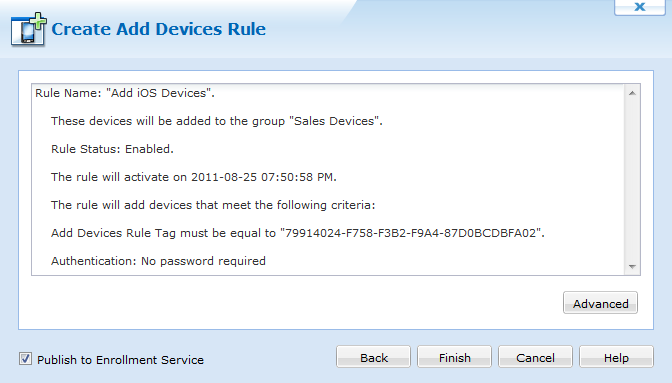Click the Rule Name 'Add iOS Devices' line
This screenshot has height=383, width=672.
point(125,93)
